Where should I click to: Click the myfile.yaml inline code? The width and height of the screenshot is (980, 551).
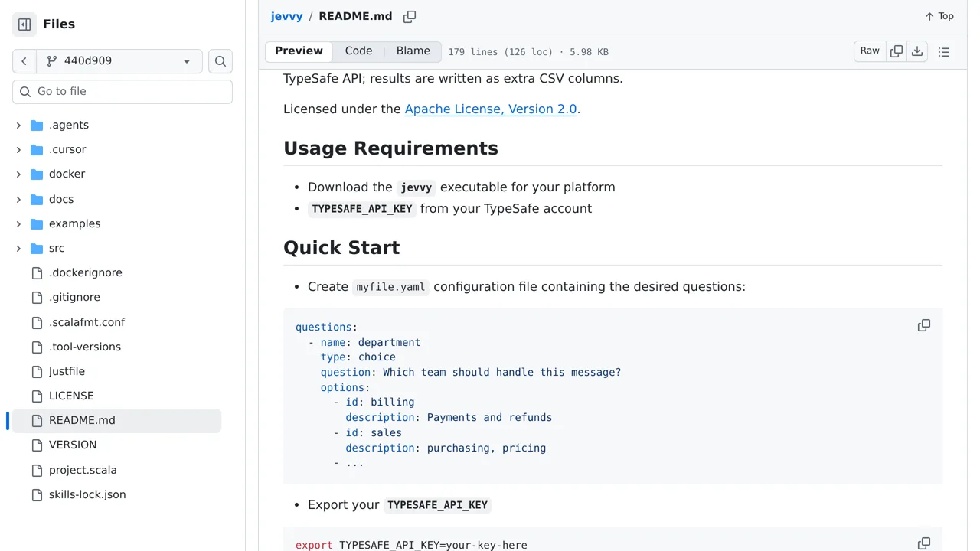click(390, 287)
